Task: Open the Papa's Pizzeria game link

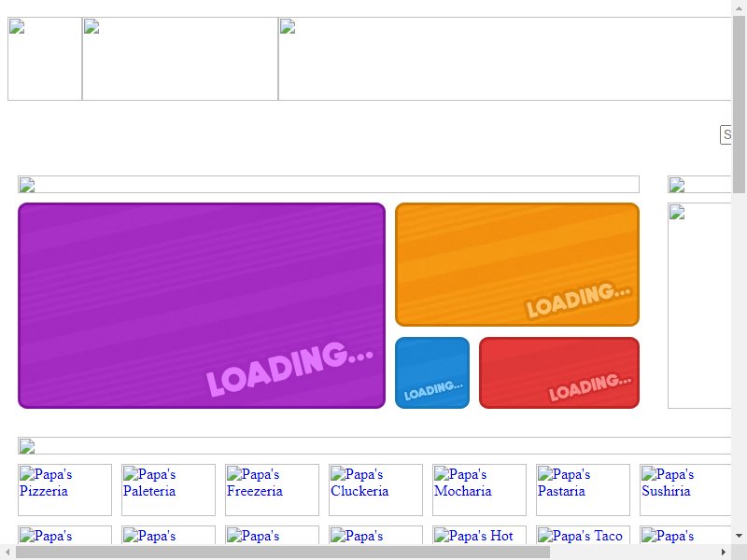Action: pyautogui.click(x=64, y=490)
